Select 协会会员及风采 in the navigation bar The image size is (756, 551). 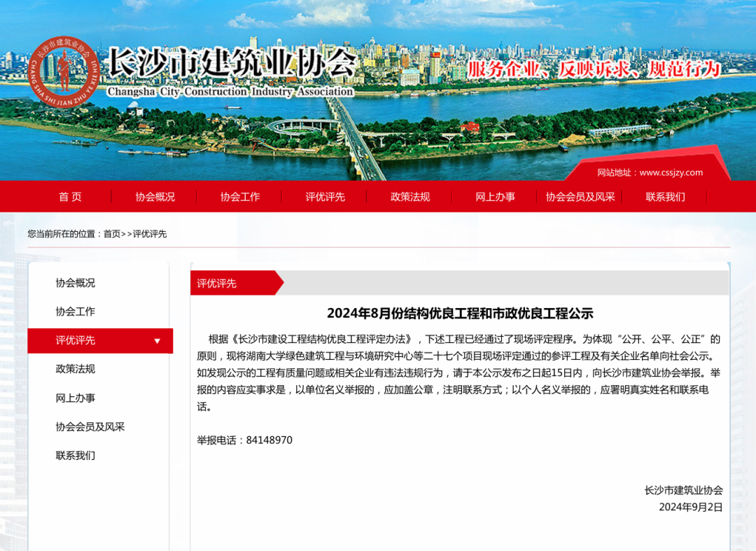click(580, 197)
